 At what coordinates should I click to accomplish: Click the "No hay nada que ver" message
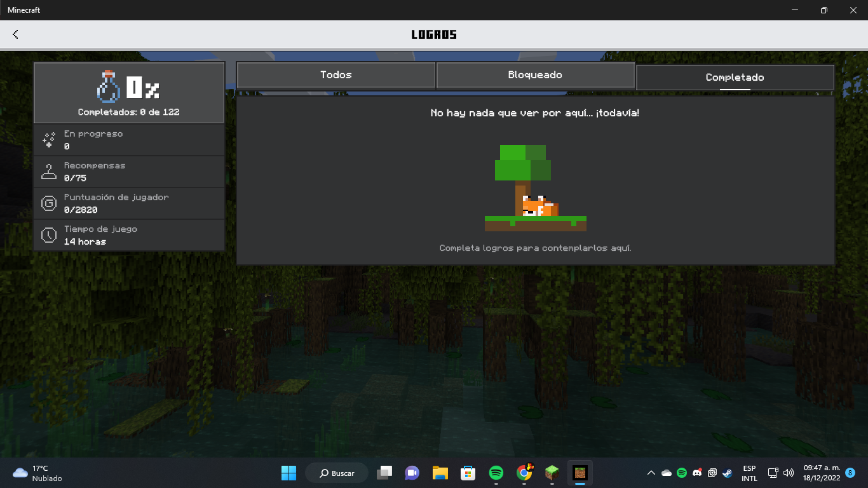[x=535, y=113]
